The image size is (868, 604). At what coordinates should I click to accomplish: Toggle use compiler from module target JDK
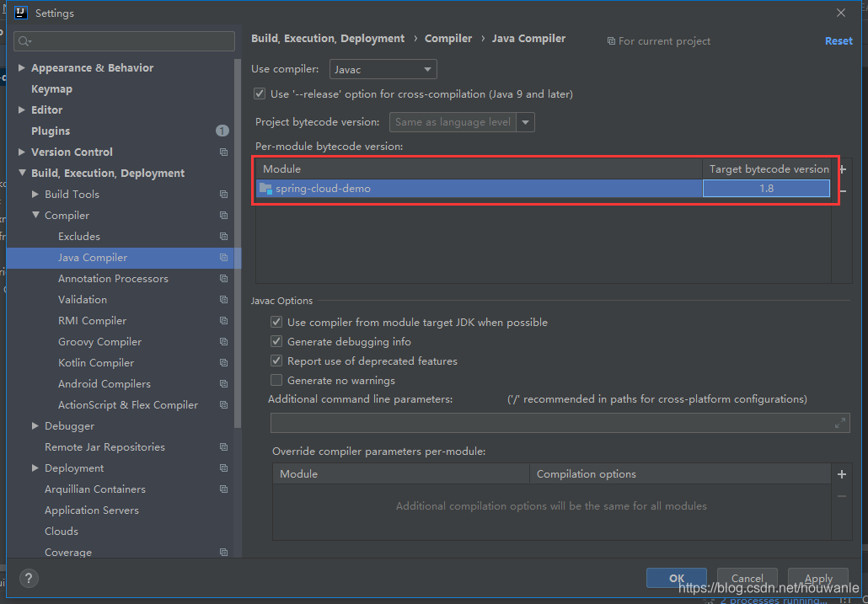coord(276,322)
